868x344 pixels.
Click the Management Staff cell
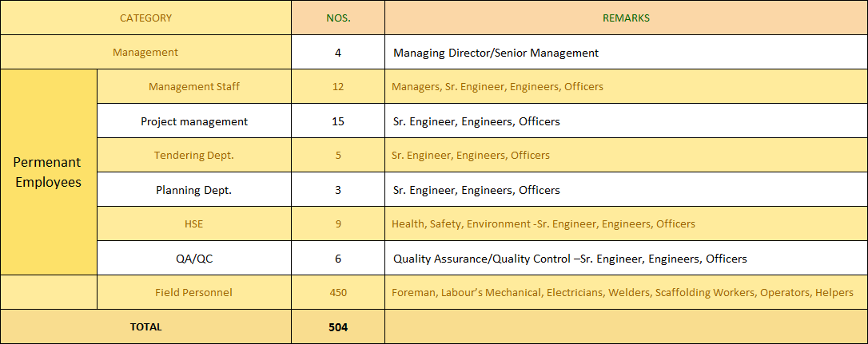click(x=193, y=86)
